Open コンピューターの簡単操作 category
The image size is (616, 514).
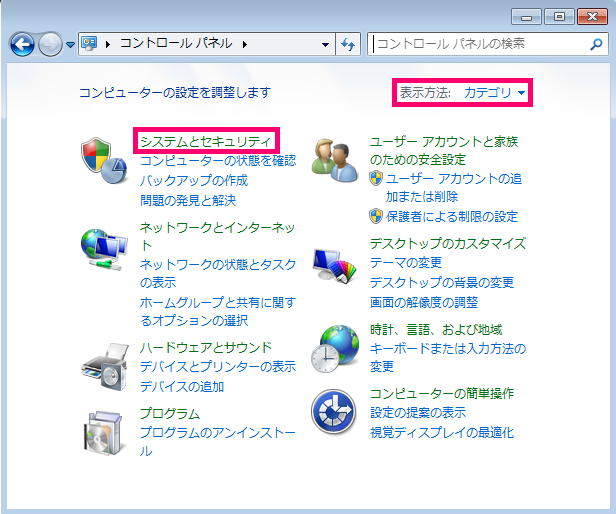[x=442, y=393]
